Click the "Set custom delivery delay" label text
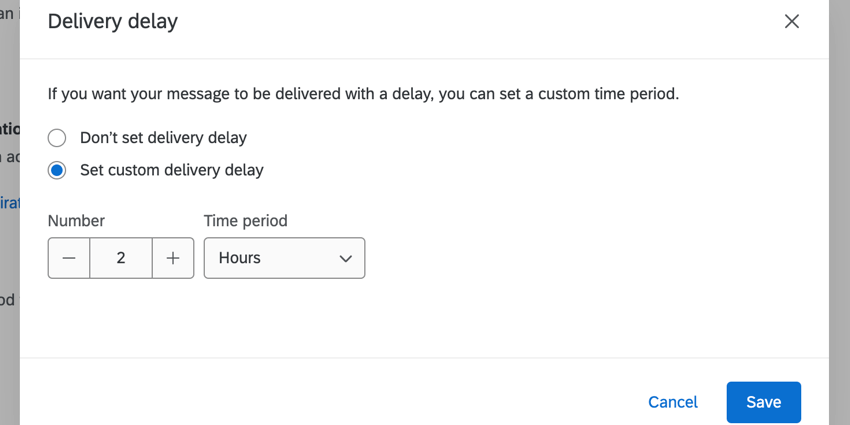Viewport: 850px width, 425px height. coord(172,170)
